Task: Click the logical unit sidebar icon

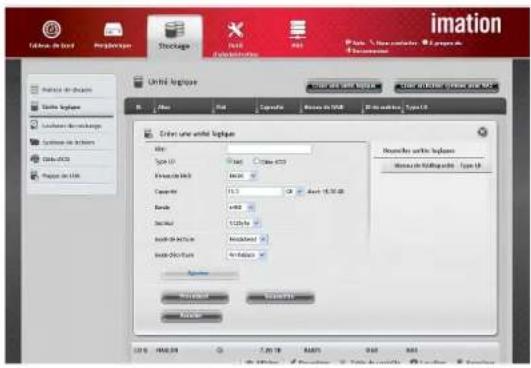Action: [x=34, y=106]
